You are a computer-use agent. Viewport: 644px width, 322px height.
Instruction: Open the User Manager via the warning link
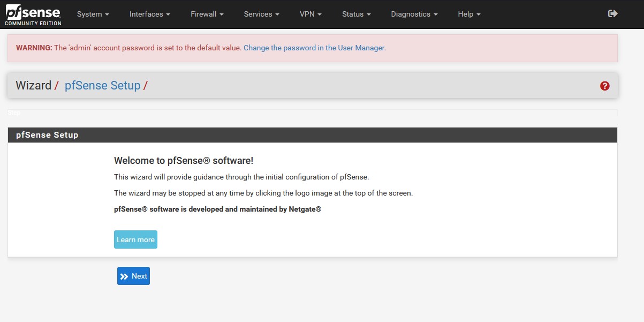314,48
